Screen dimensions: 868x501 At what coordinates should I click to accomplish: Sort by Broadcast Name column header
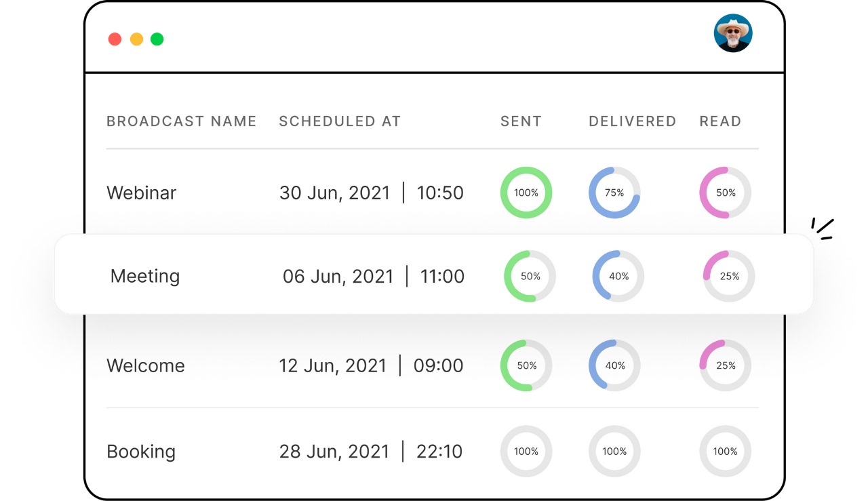point(182,121)
